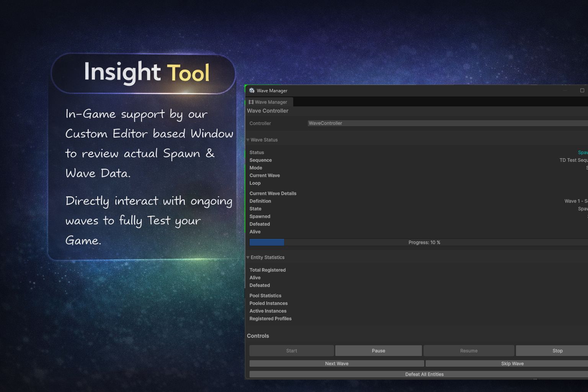Click the Pool Statistics label
The width and height of the screenshot is (588, 392).
(x=265, y=296)
